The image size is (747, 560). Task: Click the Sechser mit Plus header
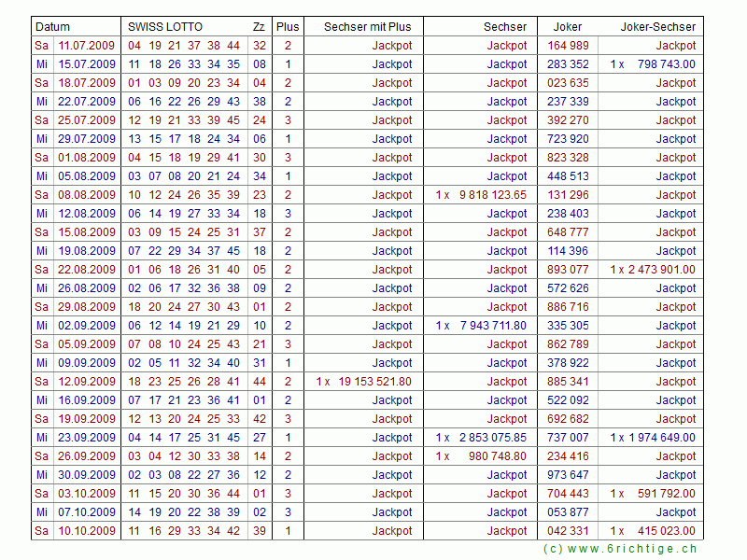tap(367, 27)
